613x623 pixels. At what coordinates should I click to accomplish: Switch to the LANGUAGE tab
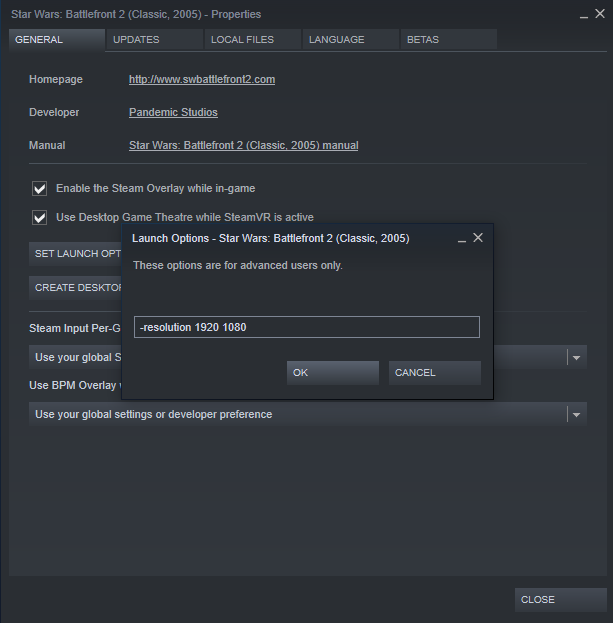[351, 39]
